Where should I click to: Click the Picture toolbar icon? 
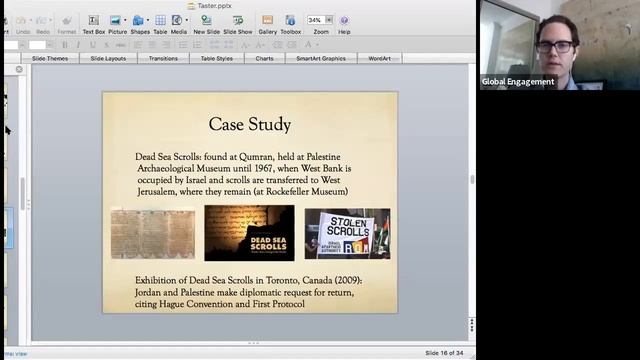[115, 20]
